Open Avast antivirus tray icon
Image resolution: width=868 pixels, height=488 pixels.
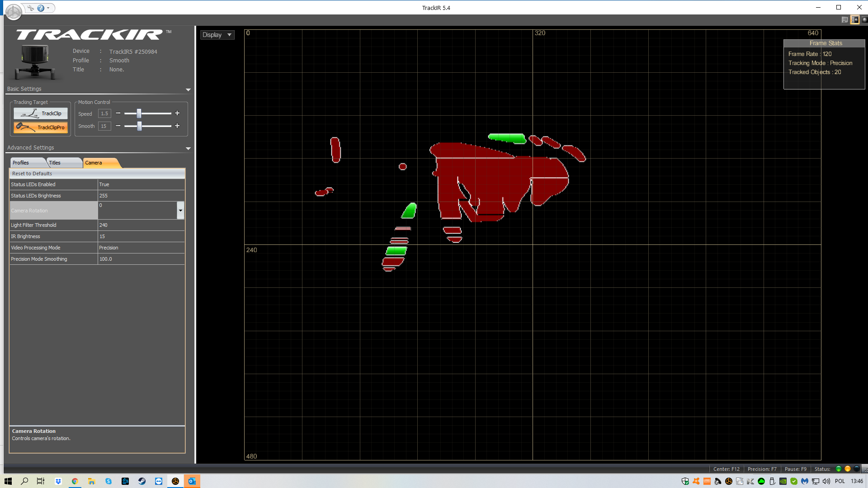696,481
